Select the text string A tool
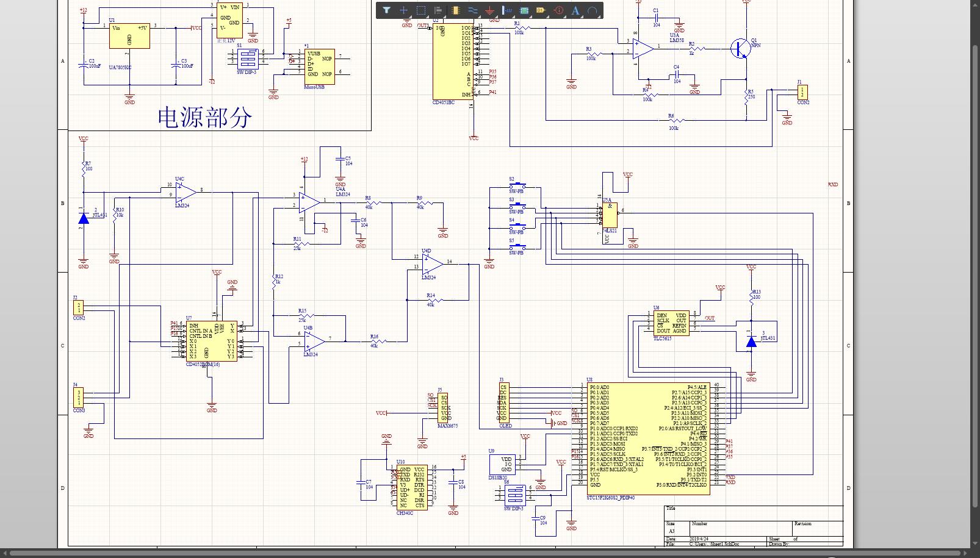The height and width of the screenshot is (558, 980). click(575, 10)
